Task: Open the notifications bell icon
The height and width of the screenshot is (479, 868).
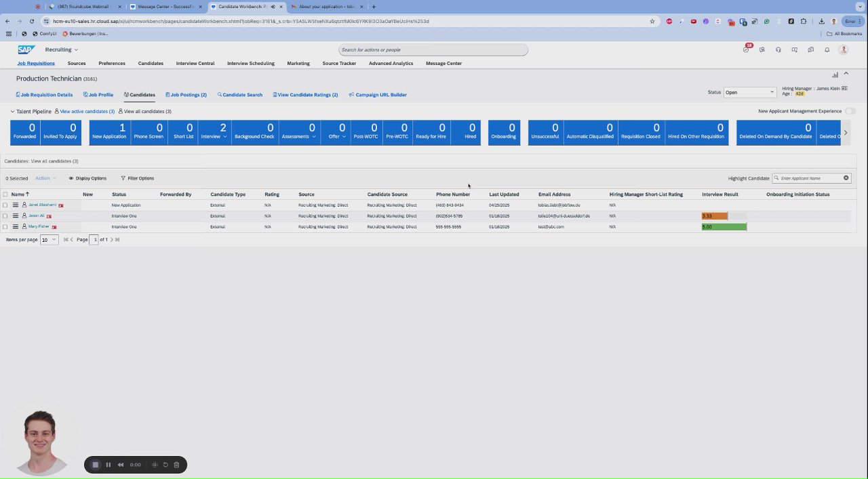Action: tap(827, 49)
